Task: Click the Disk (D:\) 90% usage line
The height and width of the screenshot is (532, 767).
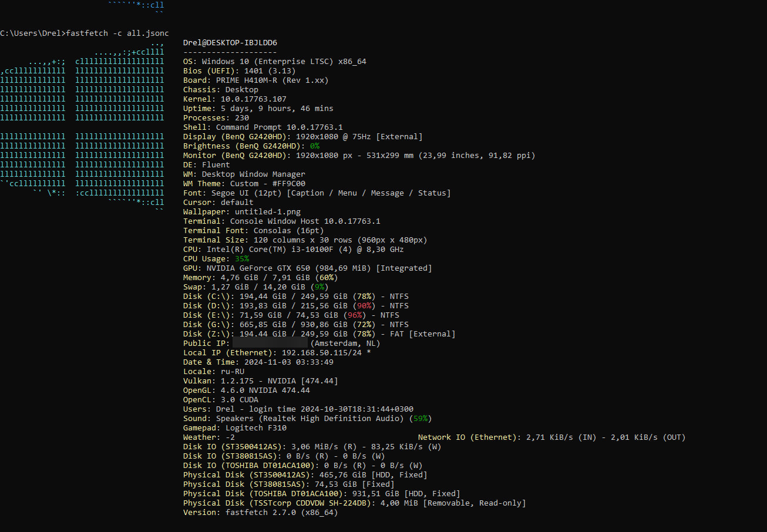Action: point(295,306)
